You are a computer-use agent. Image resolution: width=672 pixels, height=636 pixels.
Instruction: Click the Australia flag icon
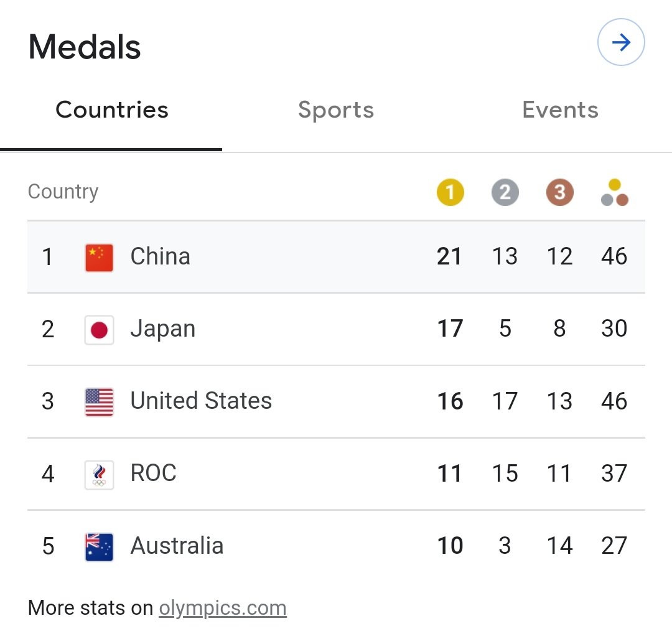tap(100, 547)
